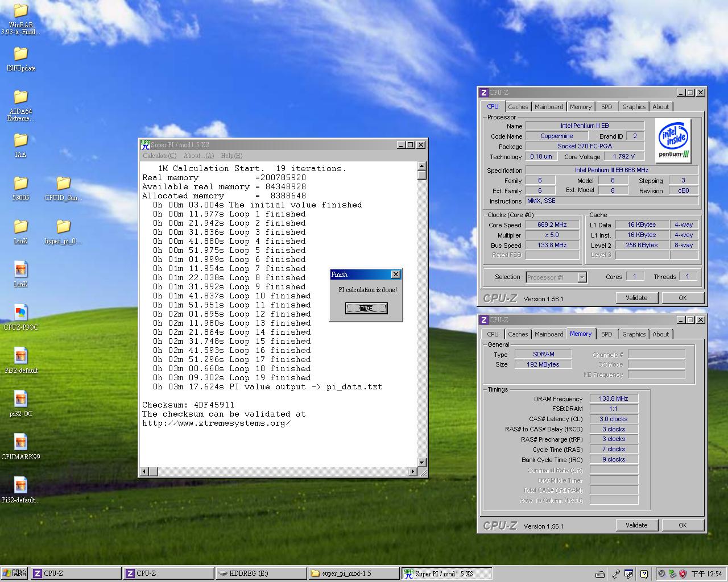Switch to CPU tab in CPU-Z memory window
Image resolution: width=728 pixels, height=582 pixels.
[x=493, y=334]
